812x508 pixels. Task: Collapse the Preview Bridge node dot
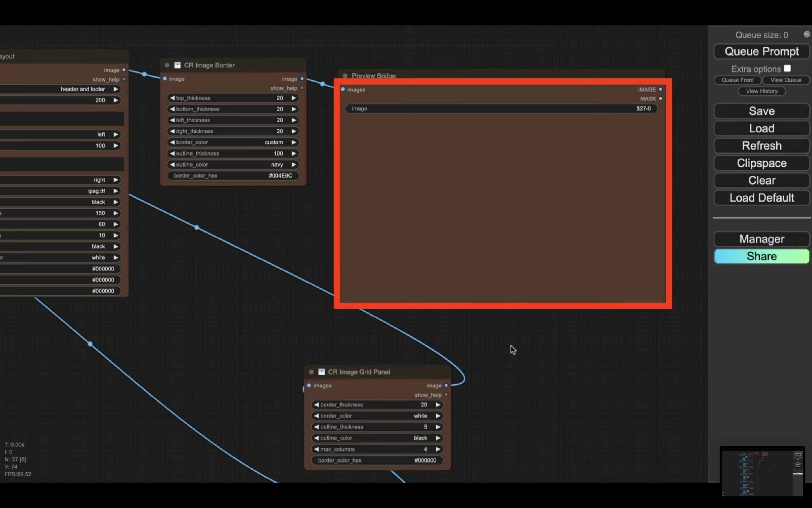tap(345, 76)
